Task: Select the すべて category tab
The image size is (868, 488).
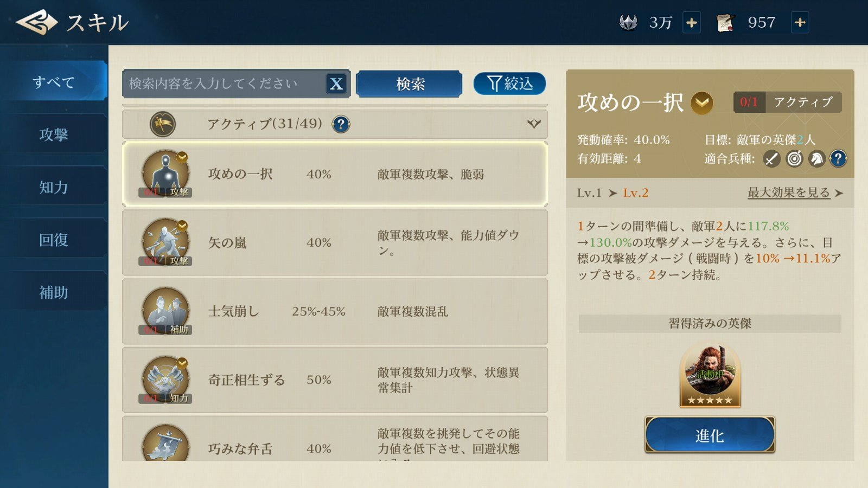Action: coord(53,82)
